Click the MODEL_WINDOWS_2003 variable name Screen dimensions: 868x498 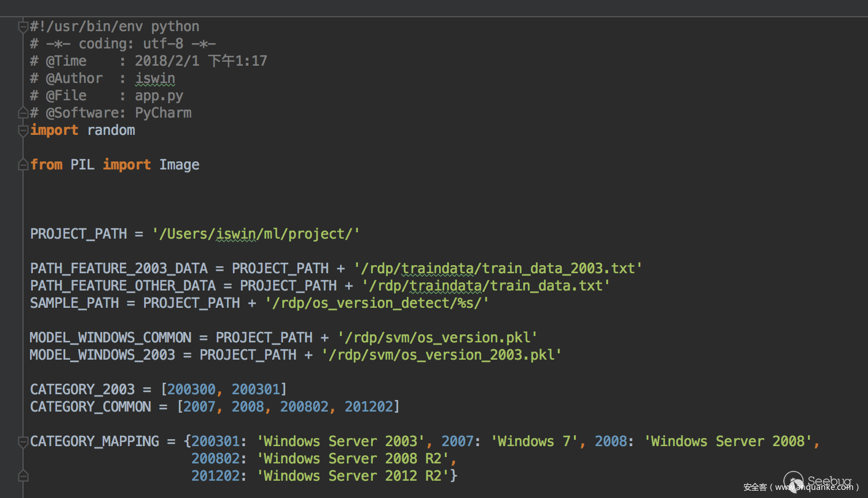(x=102, y=355)
